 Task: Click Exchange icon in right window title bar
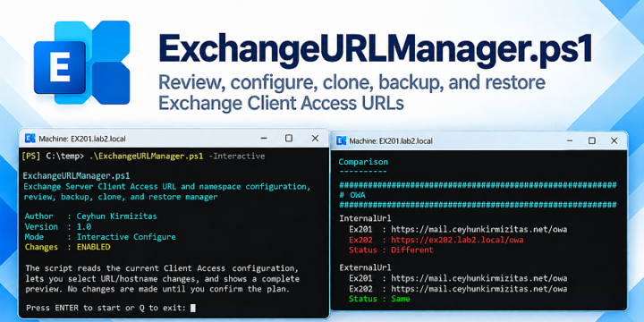coord(341,141)
